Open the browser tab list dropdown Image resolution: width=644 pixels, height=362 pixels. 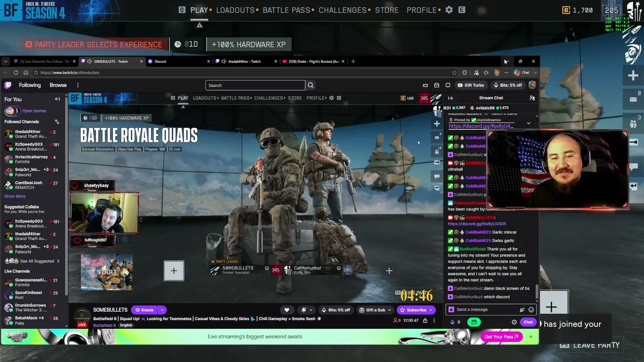click(x=5, y=61)
